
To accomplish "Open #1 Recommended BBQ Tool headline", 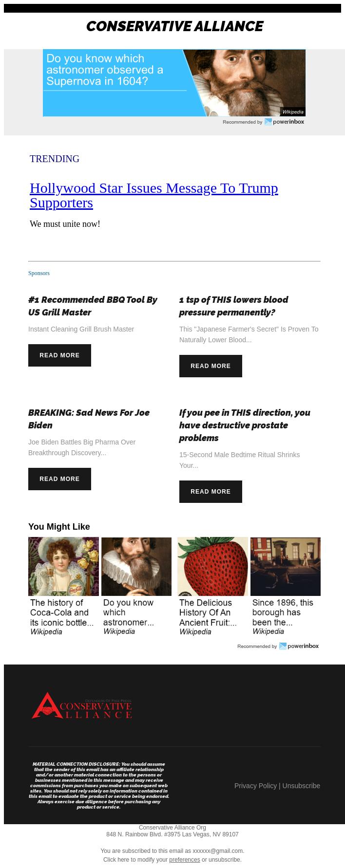I will click(x=93, y=306).
